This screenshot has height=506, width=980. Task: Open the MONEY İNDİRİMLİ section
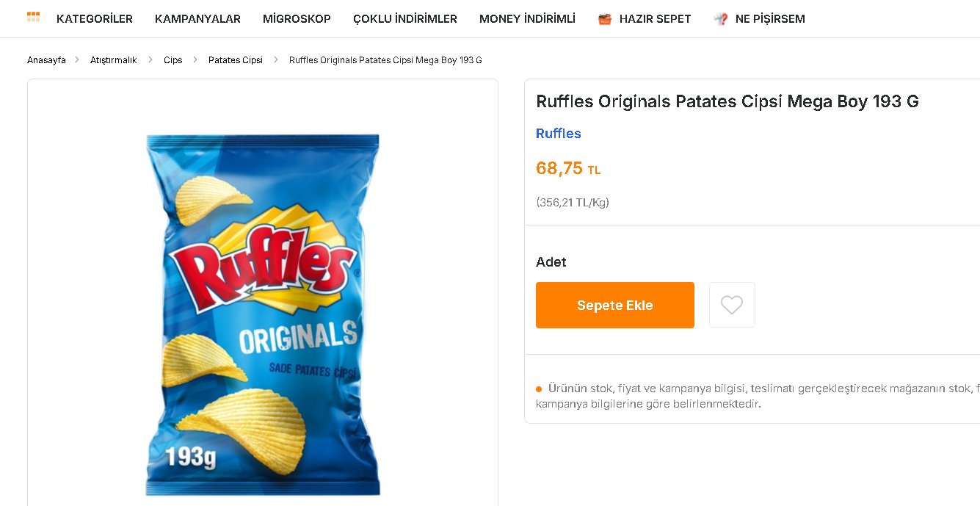click(x=527, y=19)
